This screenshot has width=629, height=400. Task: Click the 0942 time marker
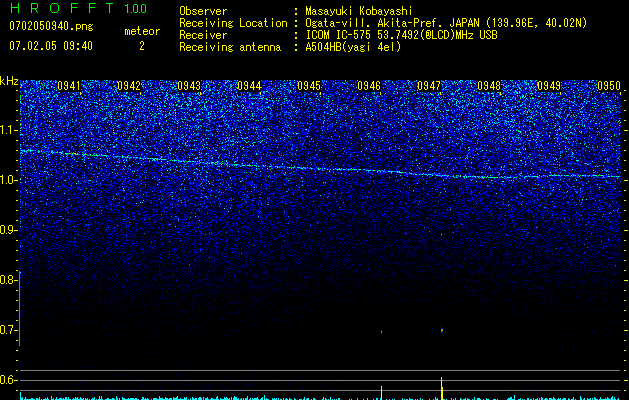(129, 86)
